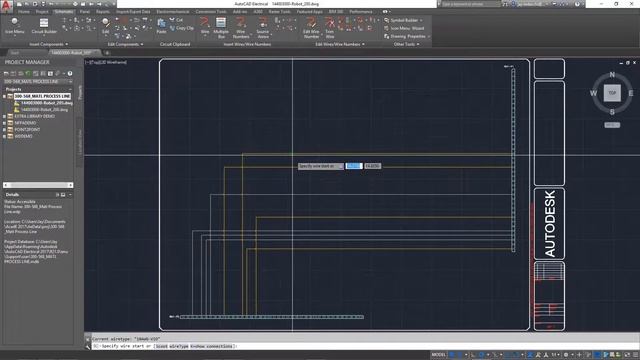Collapse the 300-568 process line project
The width and height of the screenshot is (640, 360).
pos(4,96)
